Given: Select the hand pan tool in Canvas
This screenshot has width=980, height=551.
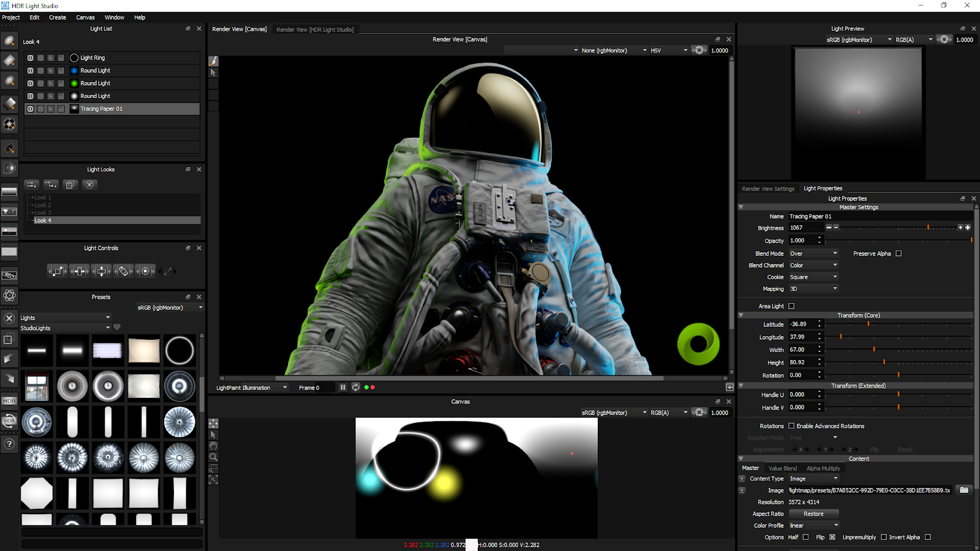Looking at the screenshot, I should click(x=213, y=446).
